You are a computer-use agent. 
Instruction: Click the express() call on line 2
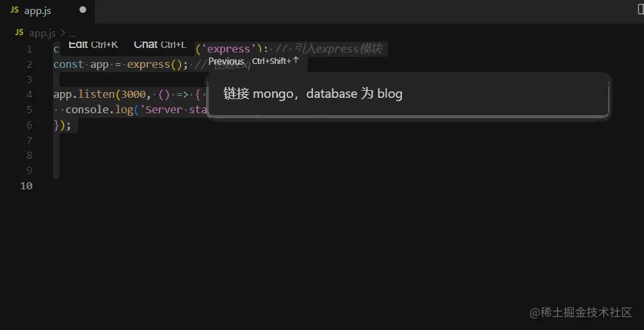[x=154, y=65]
